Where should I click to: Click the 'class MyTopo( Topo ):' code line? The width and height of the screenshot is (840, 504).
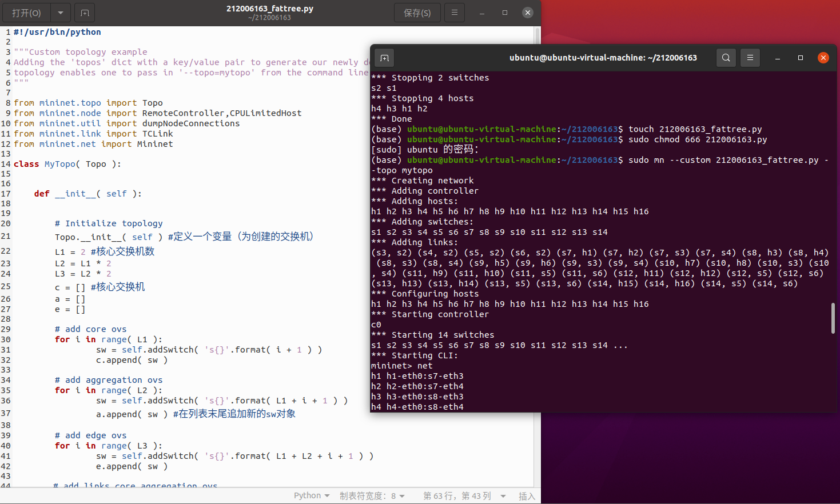point(67,164)
